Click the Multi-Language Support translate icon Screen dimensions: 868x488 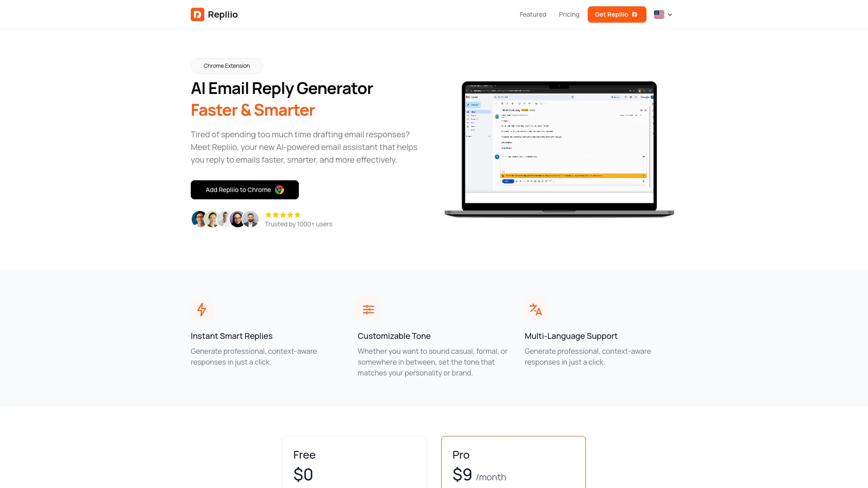coord(535,309)
